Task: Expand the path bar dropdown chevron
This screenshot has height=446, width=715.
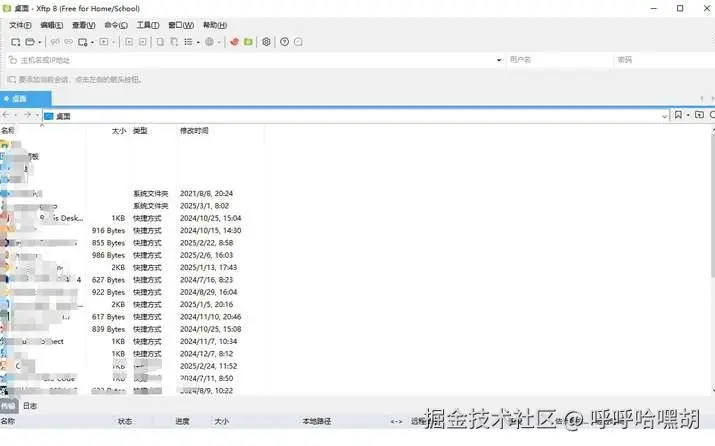Action: click(x=664, y=116)
